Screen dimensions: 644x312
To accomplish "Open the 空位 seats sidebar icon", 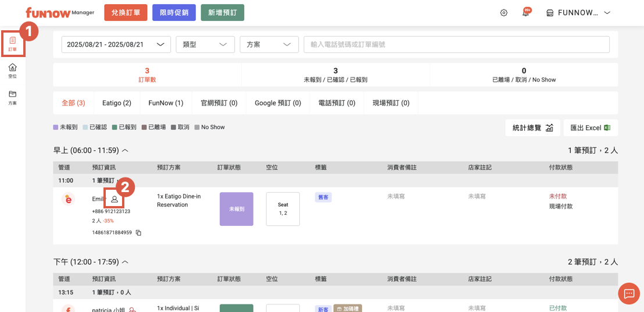I will click(x=12, y=70).
